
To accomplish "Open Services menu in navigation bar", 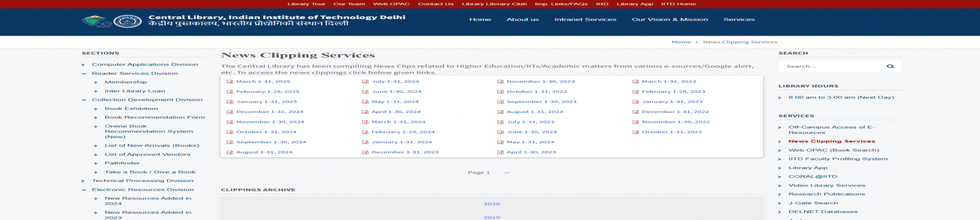I will click(x=739, y=20).
